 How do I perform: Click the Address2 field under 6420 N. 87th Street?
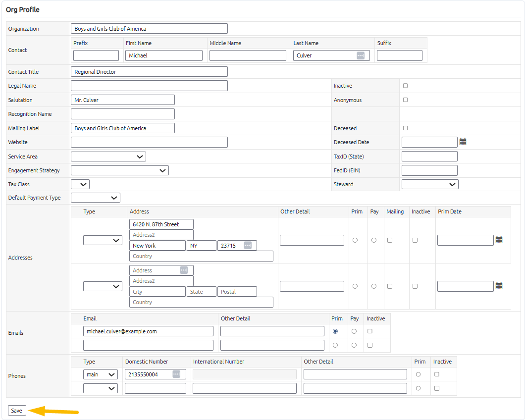tap(161, 235)
